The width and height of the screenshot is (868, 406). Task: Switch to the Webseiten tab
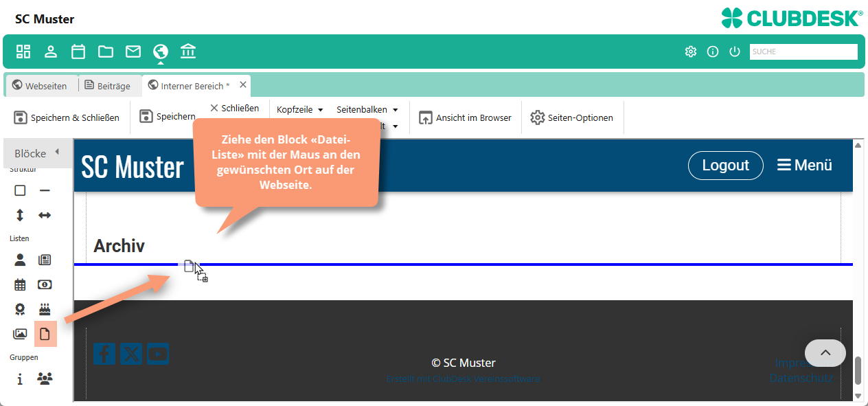(40, 86)
